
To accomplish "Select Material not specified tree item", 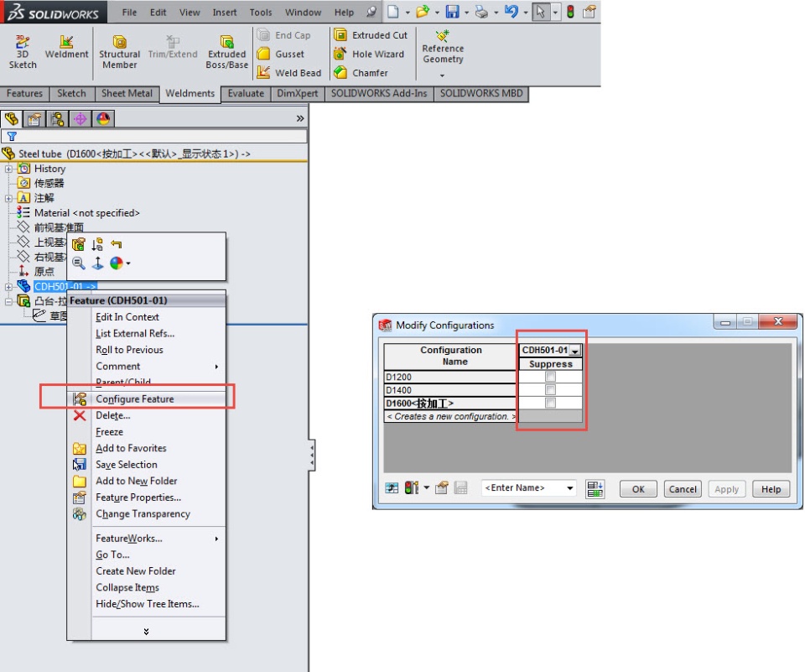I will click(77, 213).
